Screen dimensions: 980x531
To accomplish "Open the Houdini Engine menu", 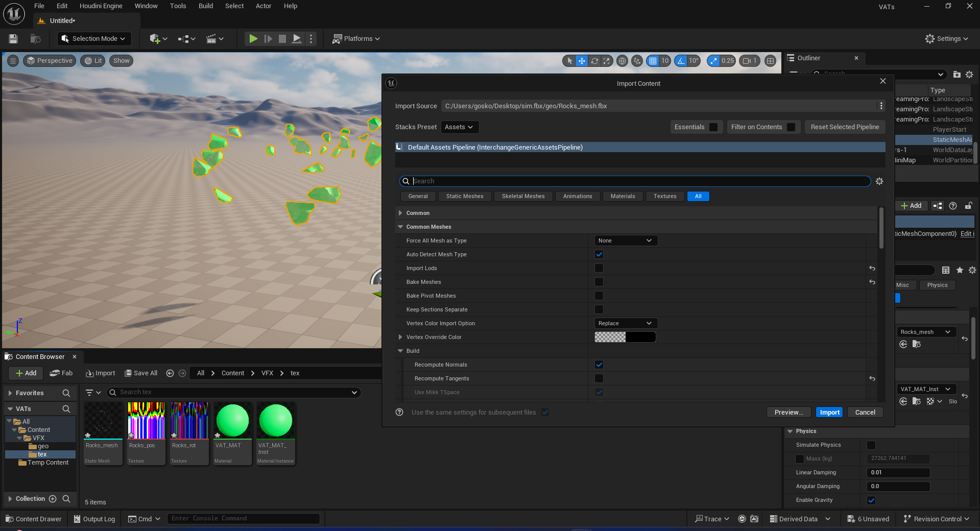I will tap(101, 6).
